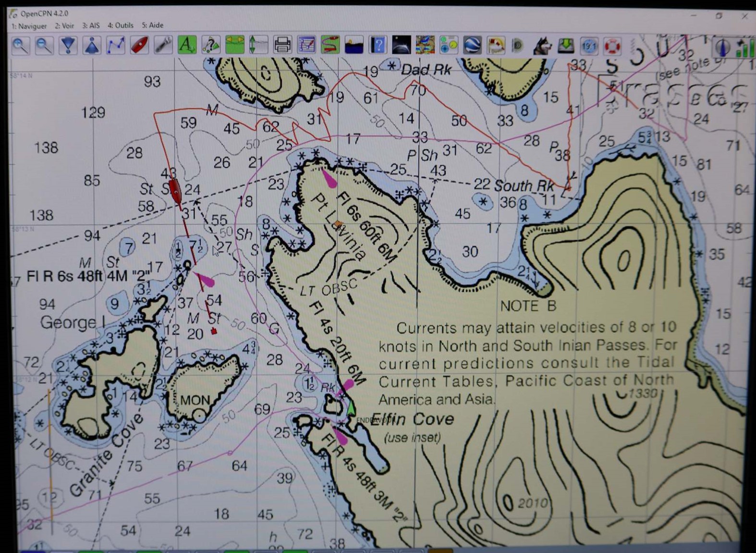Toggle chart text display (green A icon)
The image size is (756, 553).
click(x=186, y=45)
